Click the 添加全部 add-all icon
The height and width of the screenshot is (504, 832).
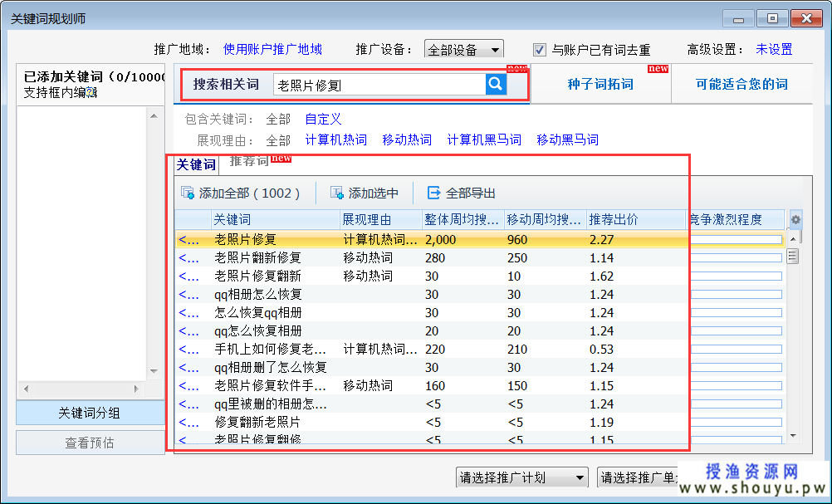point(188,193)
